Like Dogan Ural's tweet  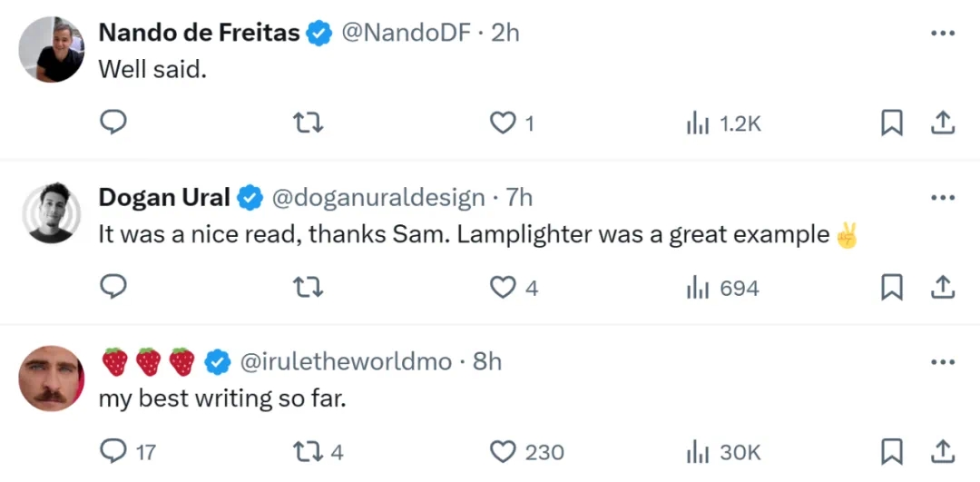click(503, 288)
